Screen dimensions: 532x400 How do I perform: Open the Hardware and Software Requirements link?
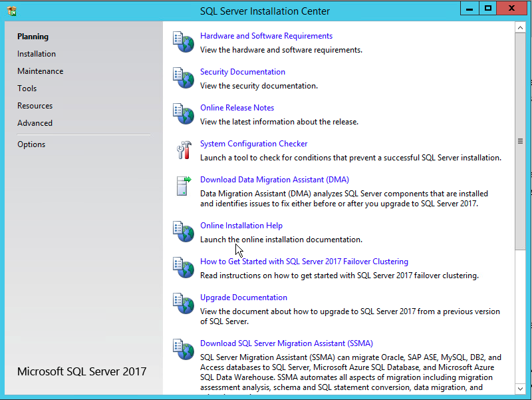point(266,36)
